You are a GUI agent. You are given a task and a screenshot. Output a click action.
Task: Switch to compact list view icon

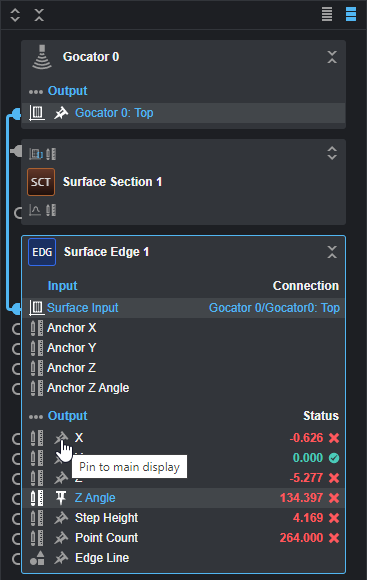327,14
